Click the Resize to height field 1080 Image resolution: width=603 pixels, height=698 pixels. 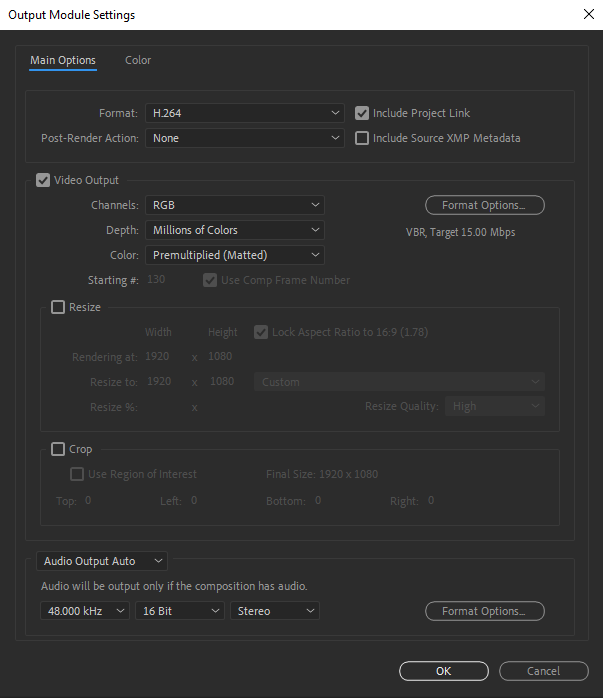coord(222,381)
